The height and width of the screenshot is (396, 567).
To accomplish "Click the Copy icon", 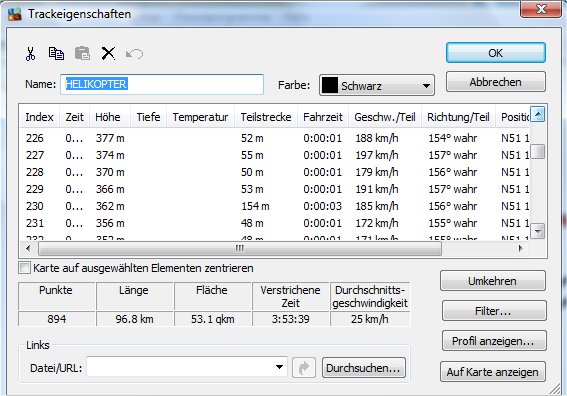I will coord(56,54).
